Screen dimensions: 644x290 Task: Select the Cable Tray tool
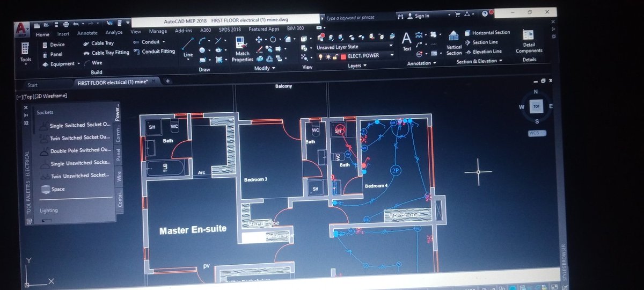pyautogui.click(x=98, y=43)
